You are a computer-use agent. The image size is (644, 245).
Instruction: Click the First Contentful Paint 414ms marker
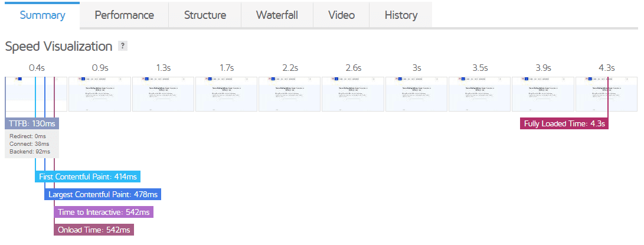pos(88,177)
